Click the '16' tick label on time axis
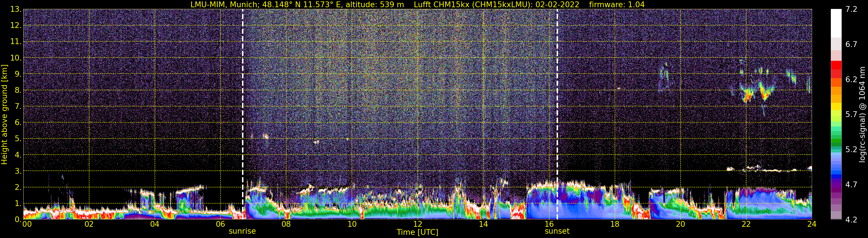Viewport: 868px width, 238px height. coord(549,224)
